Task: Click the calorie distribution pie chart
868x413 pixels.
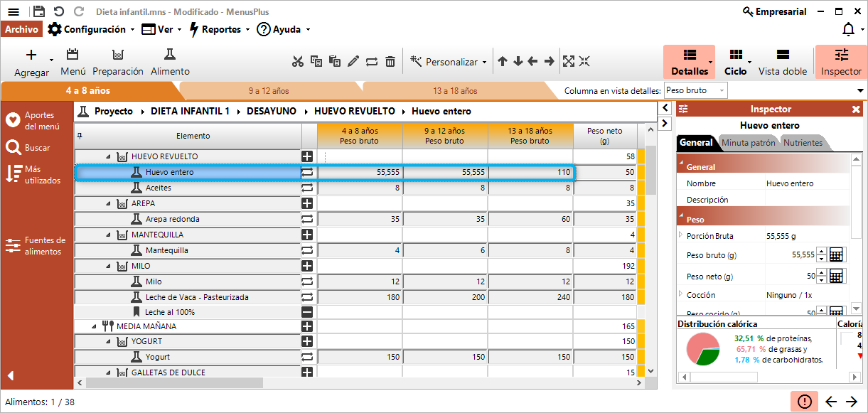Action: pyautogui.click(x=703, y=349)
